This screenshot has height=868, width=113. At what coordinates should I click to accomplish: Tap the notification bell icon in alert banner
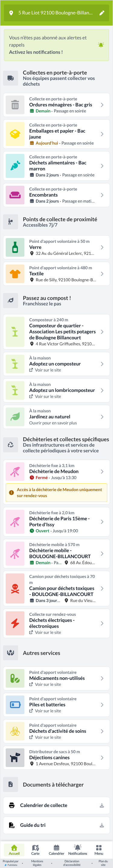click(x=101, y=45)
